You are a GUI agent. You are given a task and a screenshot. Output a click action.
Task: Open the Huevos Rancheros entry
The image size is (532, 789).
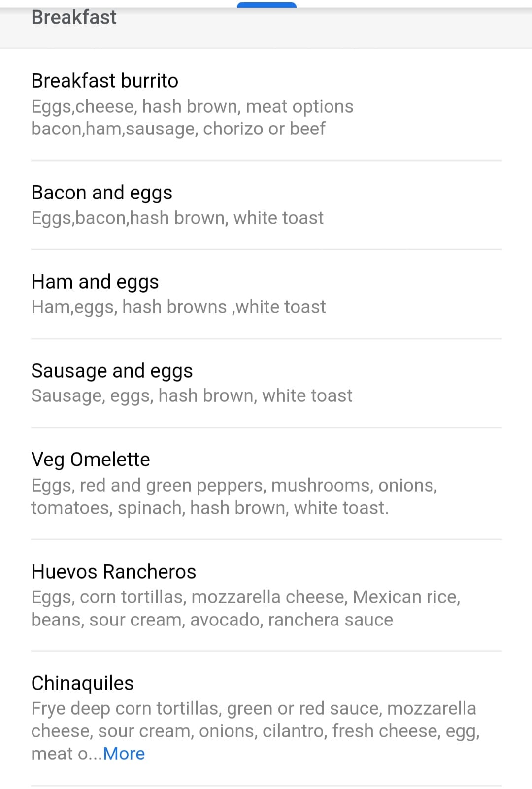[x=113, y=572]
